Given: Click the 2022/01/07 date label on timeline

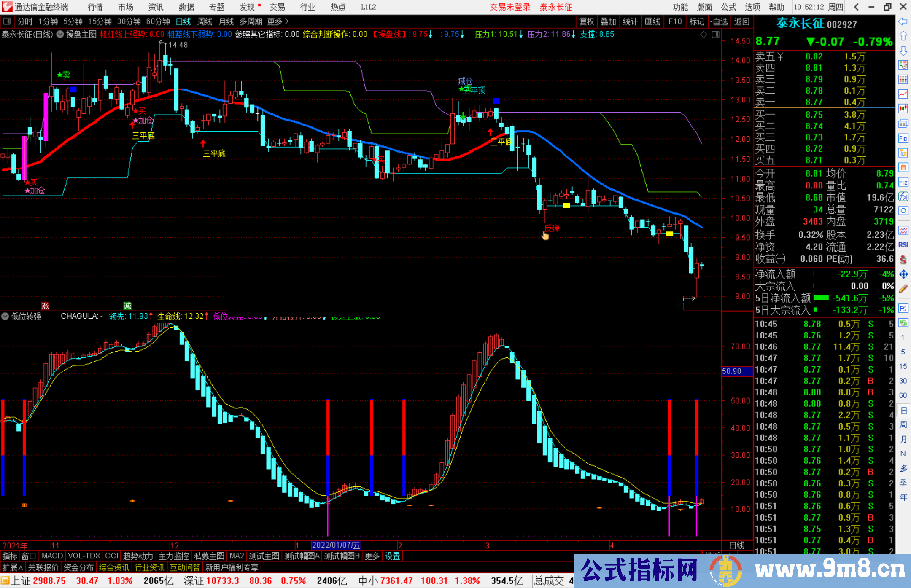Looking at the screenshot, I should [336, 545].
